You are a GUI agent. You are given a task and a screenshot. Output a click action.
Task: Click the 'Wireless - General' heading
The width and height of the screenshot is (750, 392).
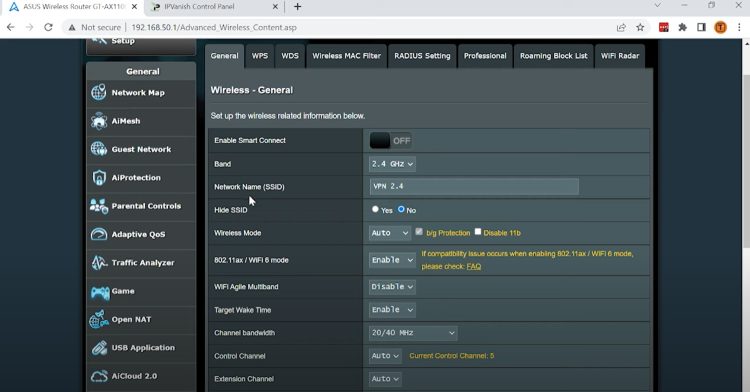click(252, 90)
